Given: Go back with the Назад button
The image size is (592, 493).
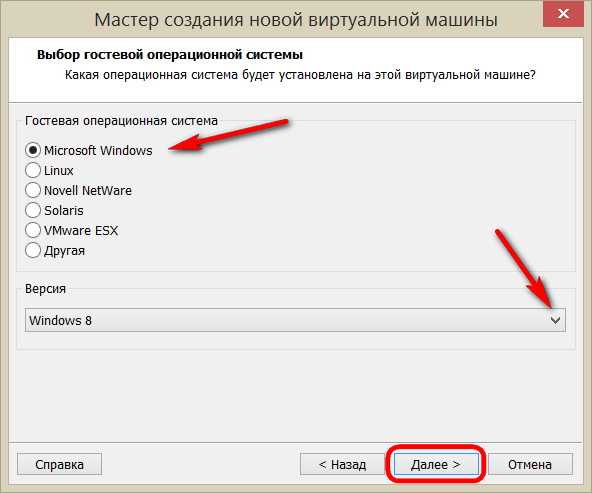Looking at the screenshot, I should [342, 464].
